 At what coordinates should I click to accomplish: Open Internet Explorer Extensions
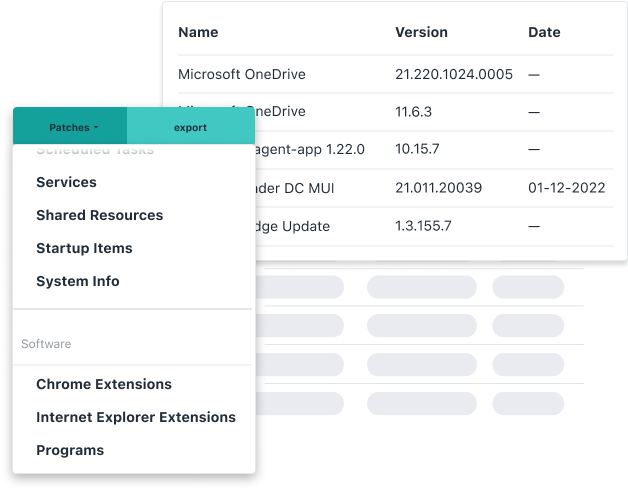click(136, 417)
